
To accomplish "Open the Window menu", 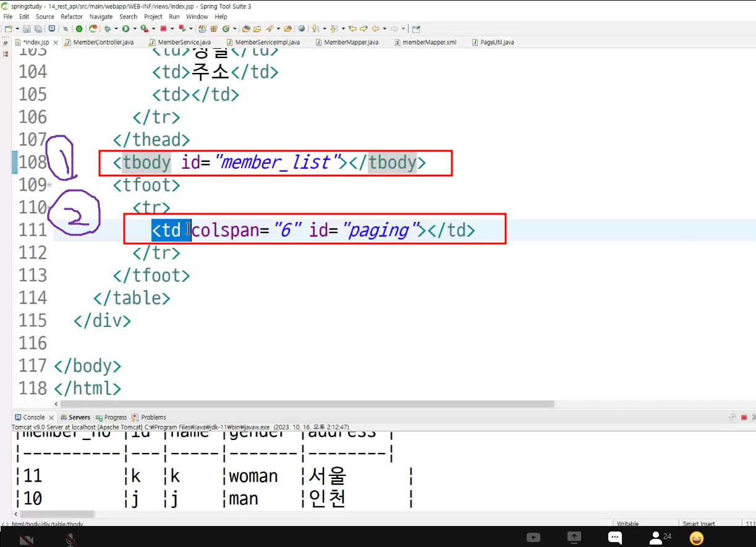I will [x=197, y=17].
